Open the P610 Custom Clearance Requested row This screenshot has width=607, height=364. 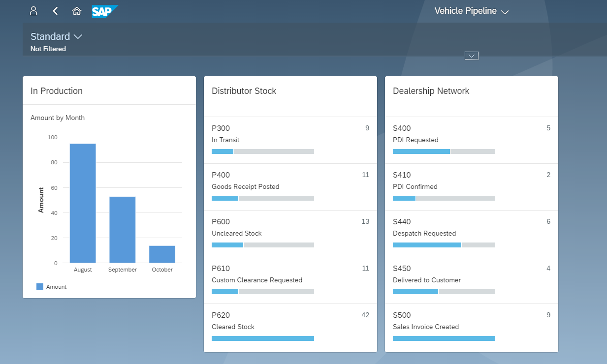click(290, 280)
